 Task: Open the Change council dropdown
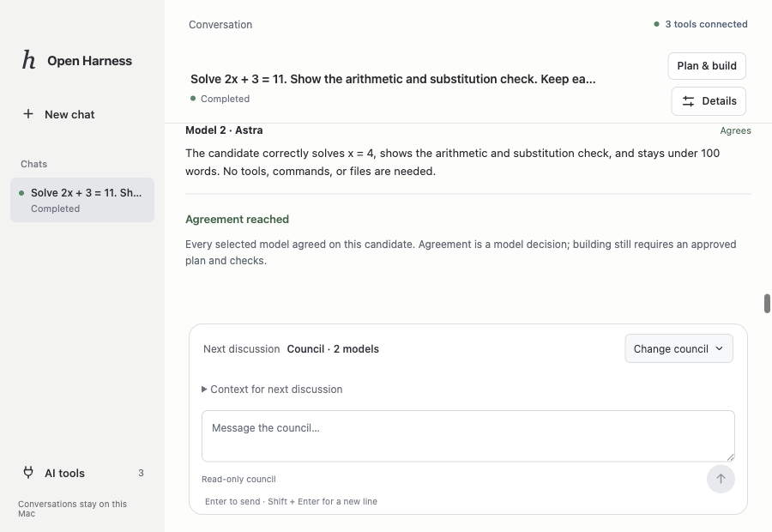[679, 348]
